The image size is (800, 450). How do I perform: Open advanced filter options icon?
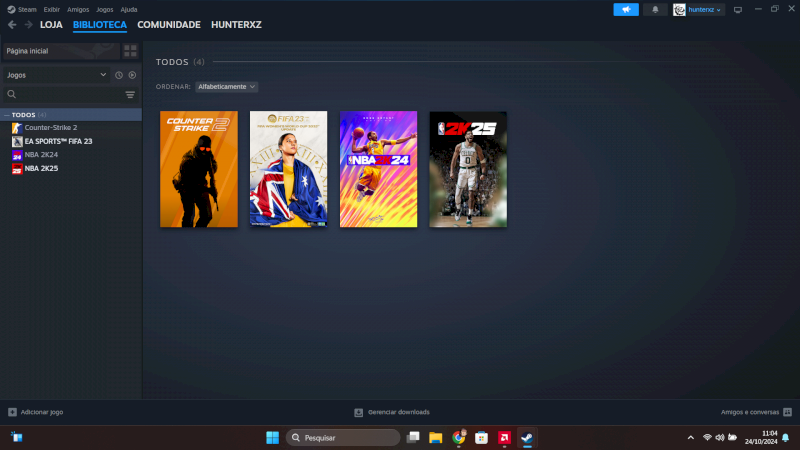[x=130, y=94]
